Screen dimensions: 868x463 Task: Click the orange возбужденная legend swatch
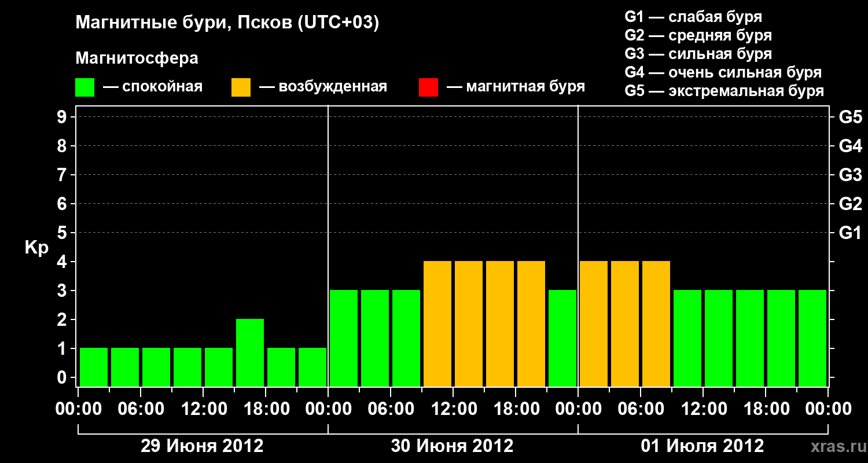tap(241, 87)
